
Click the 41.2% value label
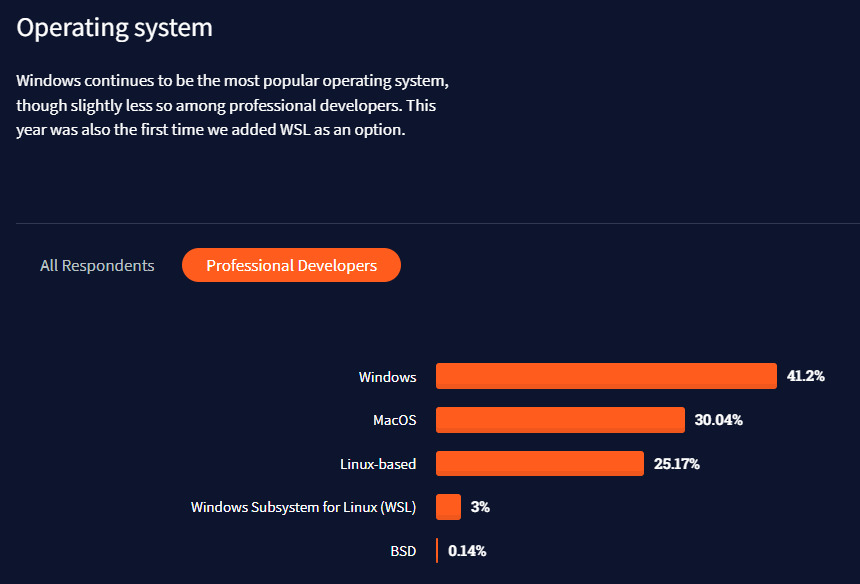tap(806, 376)
